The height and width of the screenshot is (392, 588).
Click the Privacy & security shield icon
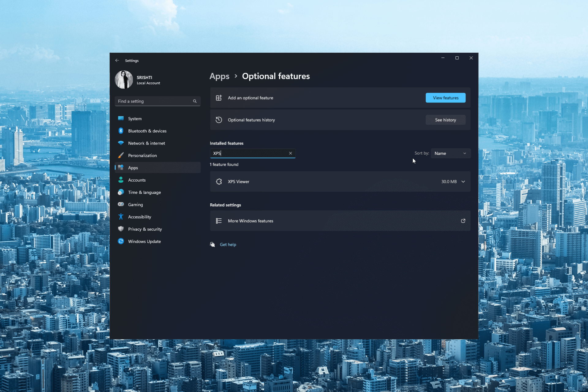click(x=121, y=229)
